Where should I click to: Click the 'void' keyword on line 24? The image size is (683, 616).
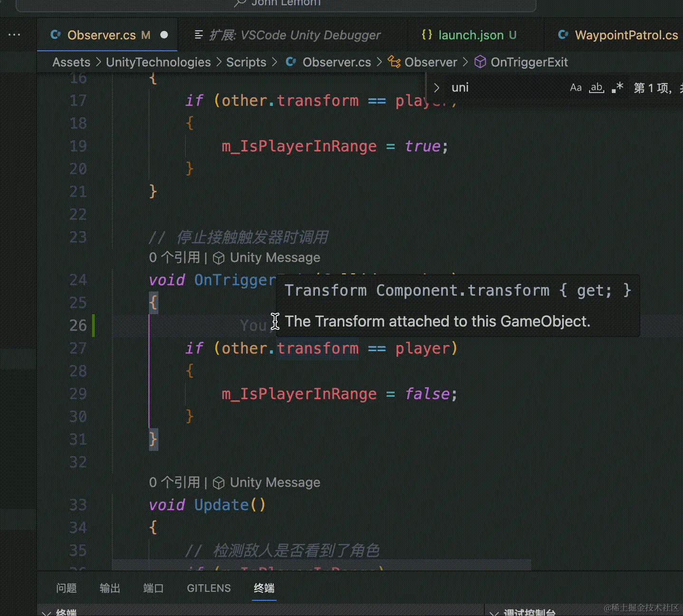(167, 280)
